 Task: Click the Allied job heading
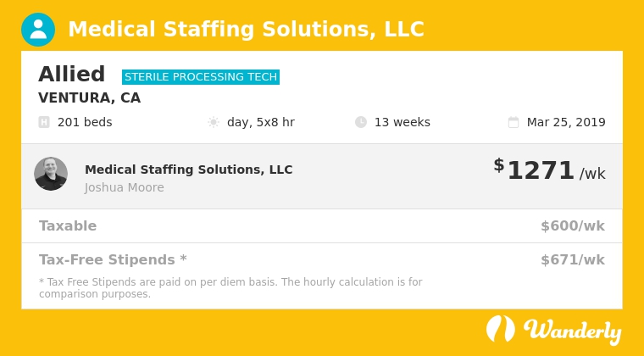pyautogui.click(x=72, y=75)
